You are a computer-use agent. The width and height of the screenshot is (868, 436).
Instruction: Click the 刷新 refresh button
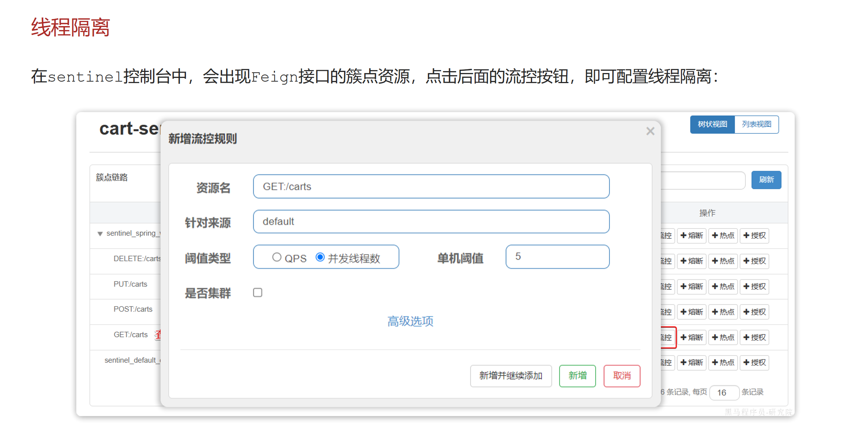[x=766, y=180]
